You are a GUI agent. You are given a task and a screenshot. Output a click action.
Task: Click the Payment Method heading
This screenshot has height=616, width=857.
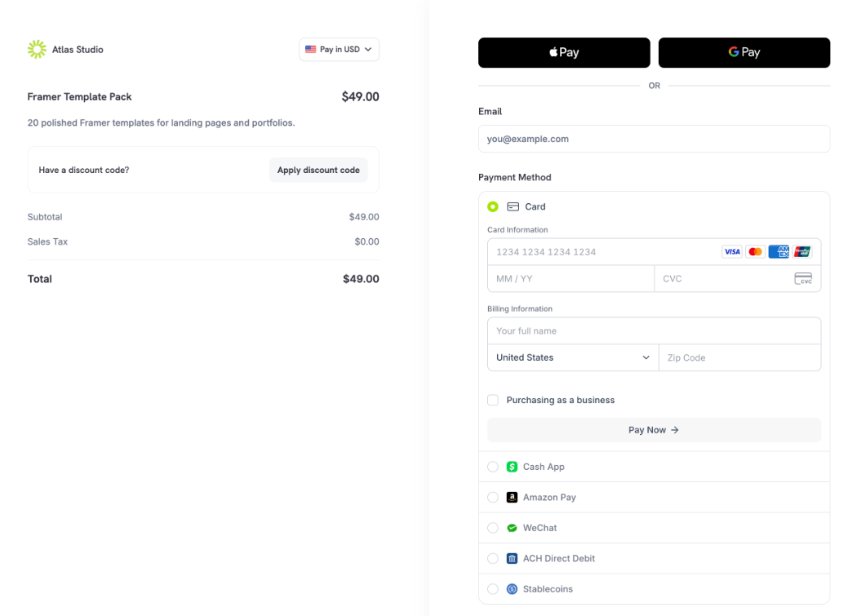tap(514, 177)
